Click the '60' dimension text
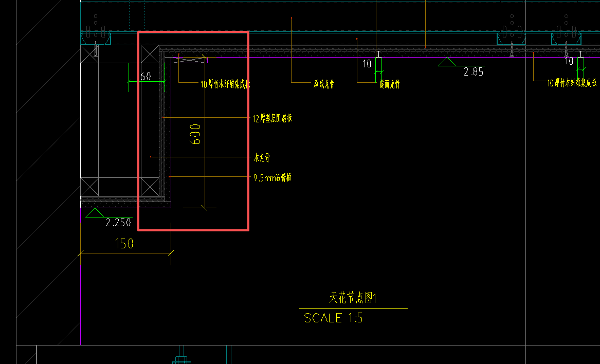 146,76
